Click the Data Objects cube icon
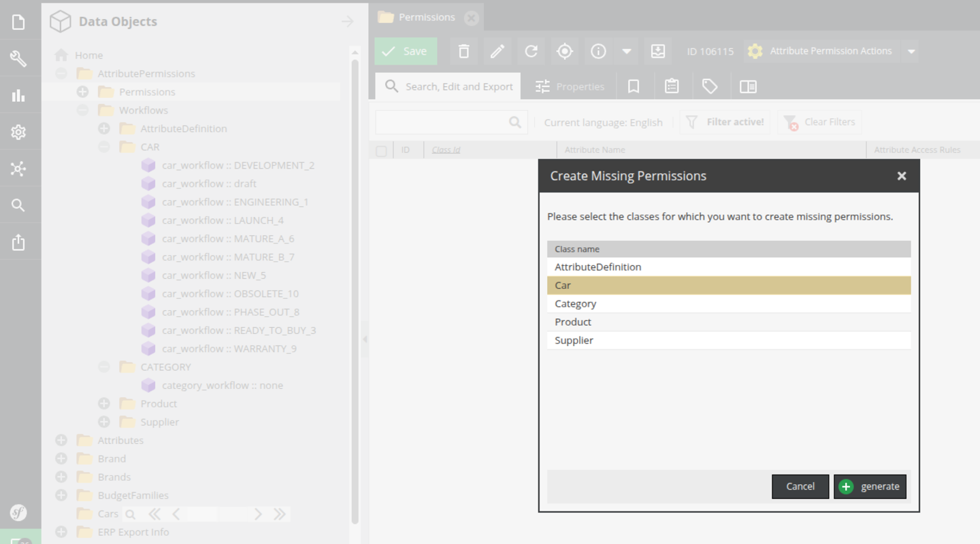 coord(61,22)
